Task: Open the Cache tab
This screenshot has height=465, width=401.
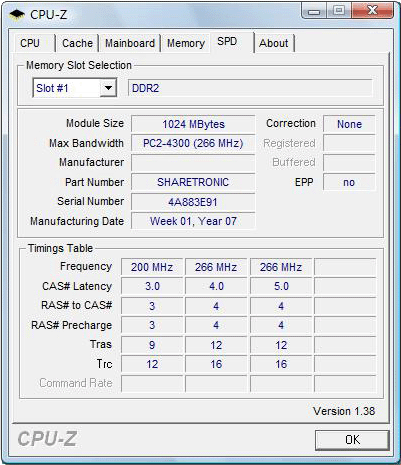Action: coord(77,43)
